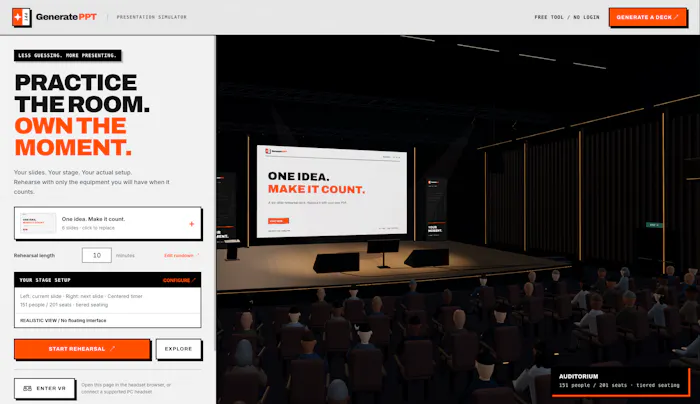Image resolution: width=700 pixels, height=404 pixels.
Task: Click the '6 slides · click to replace' text
Action: [x=88, y=228]
